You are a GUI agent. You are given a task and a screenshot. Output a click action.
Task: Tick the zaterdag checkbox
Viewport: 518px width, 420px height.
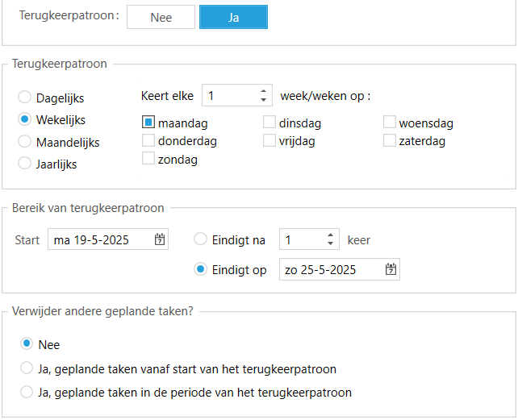tap(390, 141)
